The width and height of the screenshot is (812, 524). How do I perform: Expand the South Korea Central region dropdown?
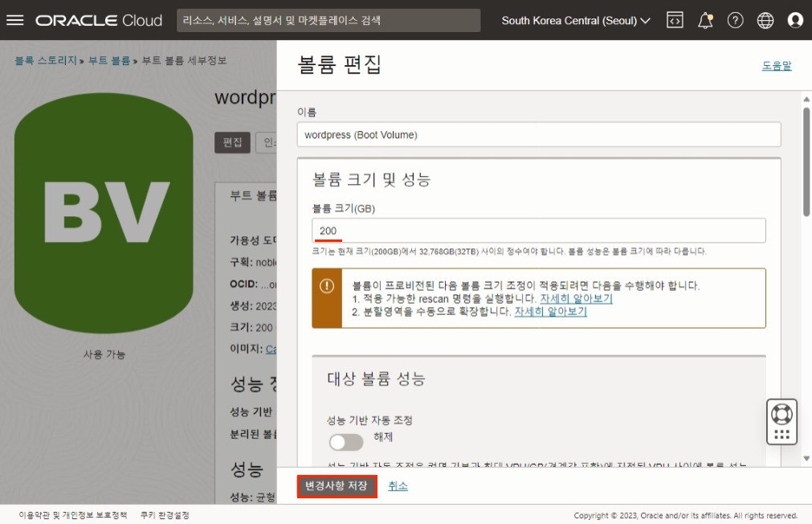[x=576, y=20]
